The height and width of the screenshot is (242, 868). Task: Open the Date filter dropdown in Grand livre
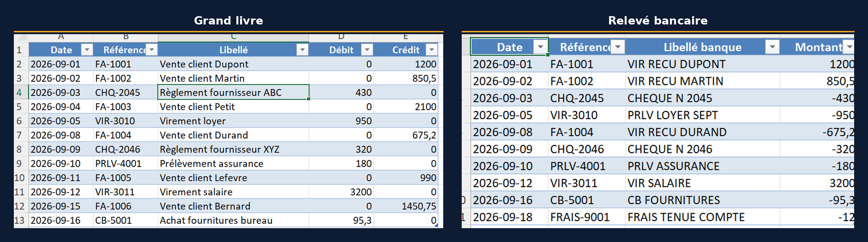pyautogui.click(x=87, y=49)
